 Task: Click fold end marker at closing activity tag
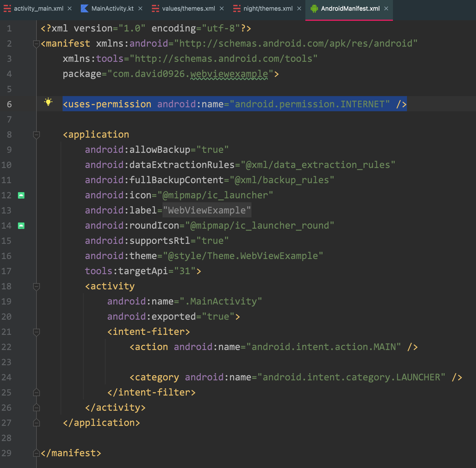click(x=36, y=408)
